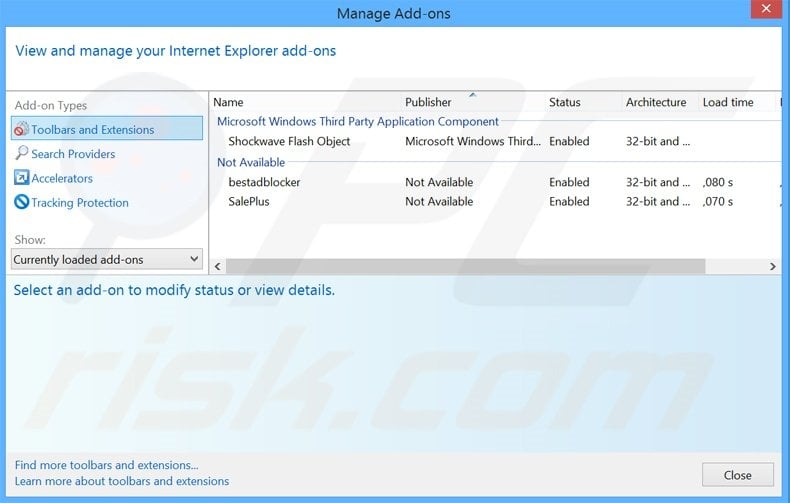Click the horizontal scrollbar right arrow
Image resolution: width=790 pixels, height=503 pixels.
(x=773, y=266)
